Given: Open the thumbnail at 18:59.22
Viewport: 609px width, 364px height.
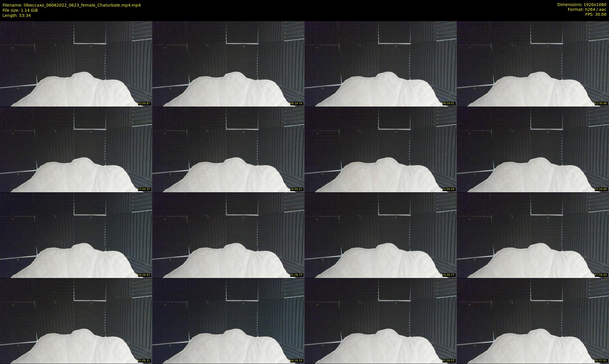Looking at the screenshot, I should (x=228, y=149).
